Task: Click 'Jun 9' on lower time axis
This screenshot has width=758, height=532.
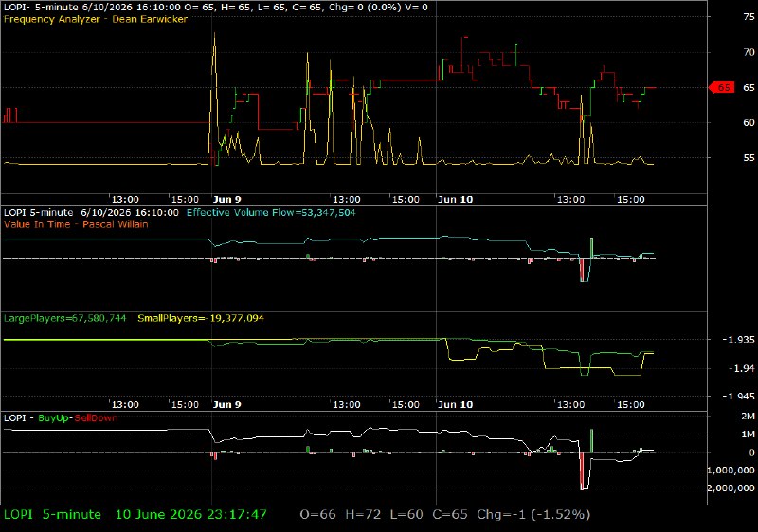Action: point(226,404)
